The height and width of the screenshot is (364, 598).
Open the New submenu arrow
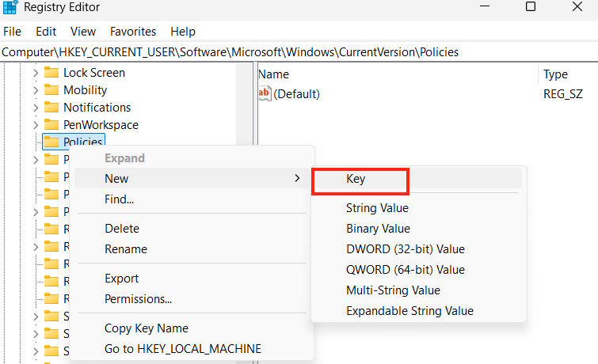click(297, 178)
